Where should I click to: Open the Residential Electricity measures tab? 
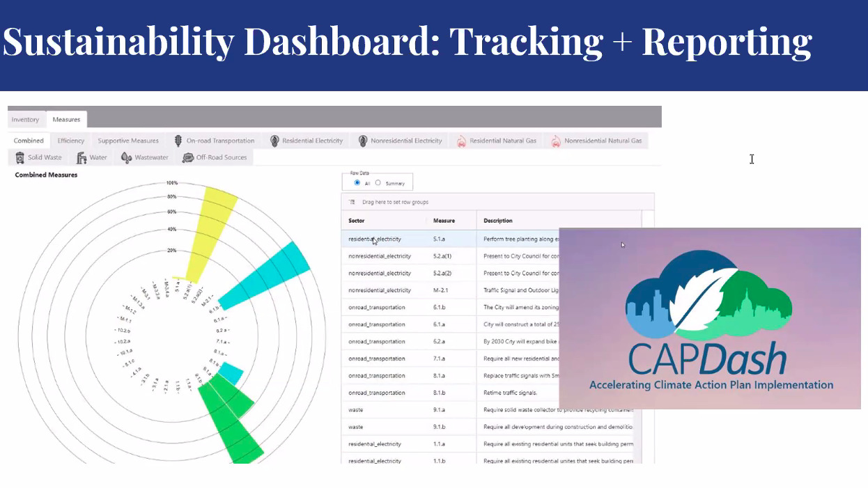tap(307, 141)
